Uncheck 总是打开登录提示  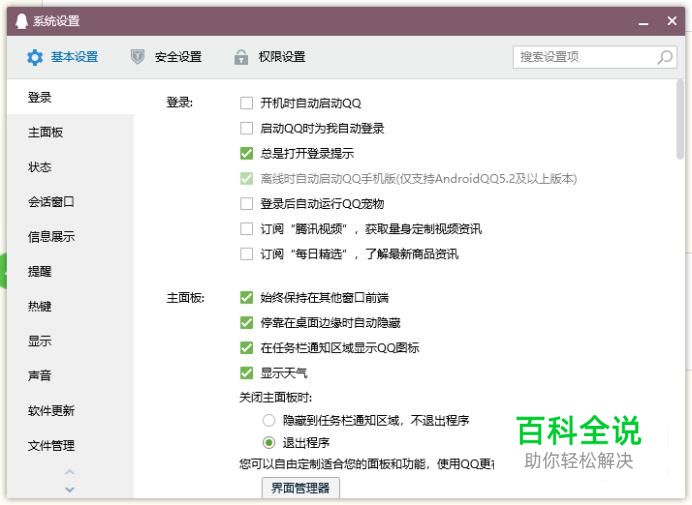point(246,154)
